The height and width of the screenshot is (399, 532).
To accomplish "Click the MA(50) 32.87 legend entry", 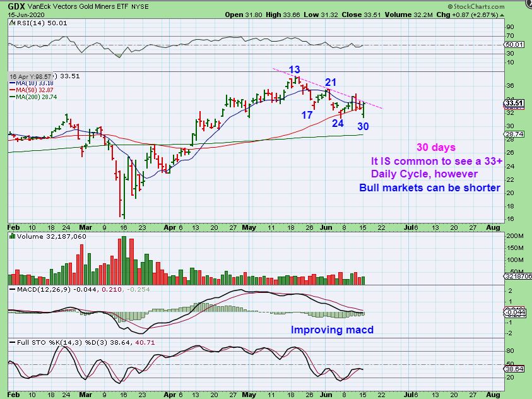I will [x=31, y=90].
